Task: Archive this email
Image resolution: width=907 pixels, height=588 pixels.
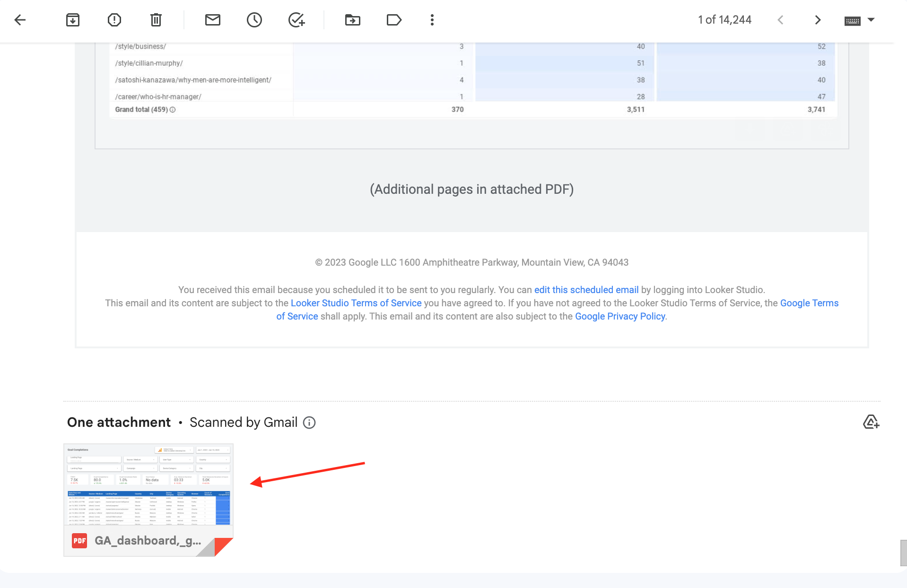Action: (73, 20)
